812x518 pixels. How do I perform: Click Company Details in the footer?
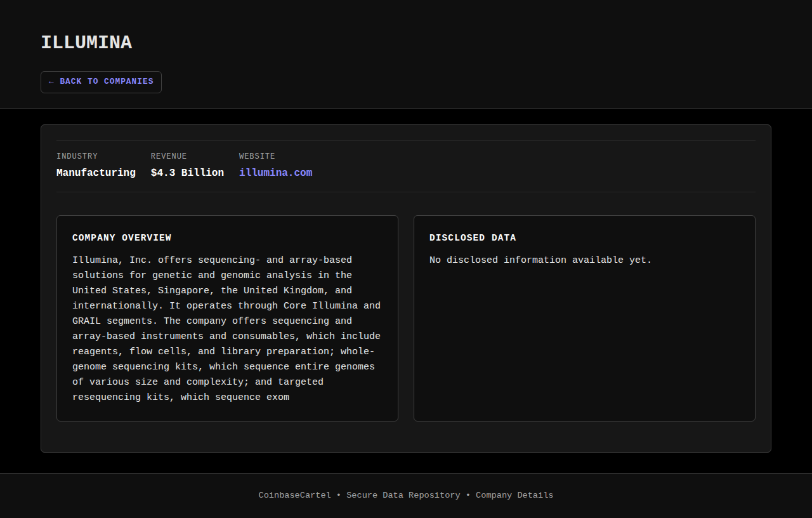point(514,495)
